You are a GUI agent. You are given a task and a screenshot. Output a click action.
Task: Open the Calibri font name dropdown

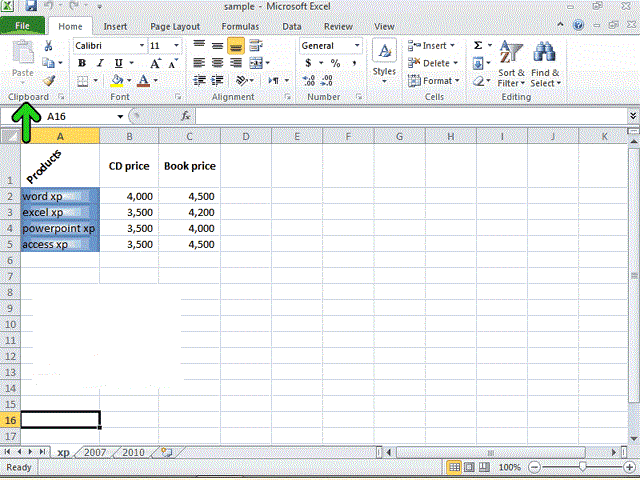coord(142,46)
